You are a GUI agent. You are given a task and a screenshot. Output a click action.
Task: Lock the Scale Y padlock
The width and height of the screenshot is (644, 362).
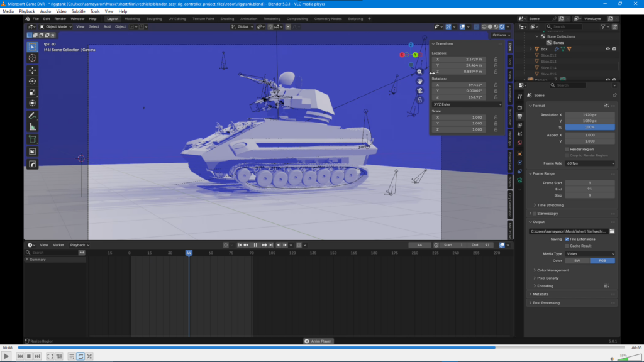pos(496,124)
